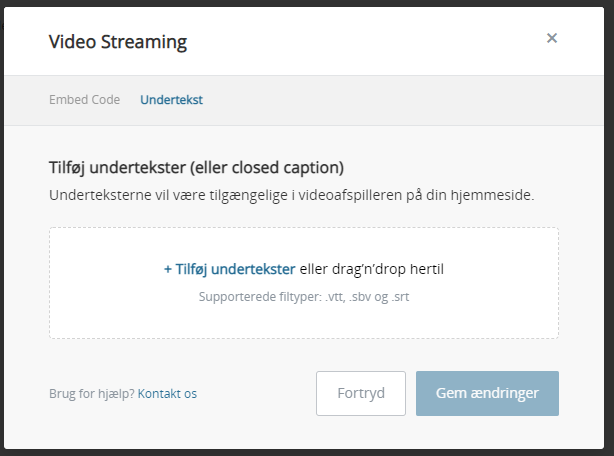Save with the Gem ændringer button

pyautogui.click(x=487, y=393)
